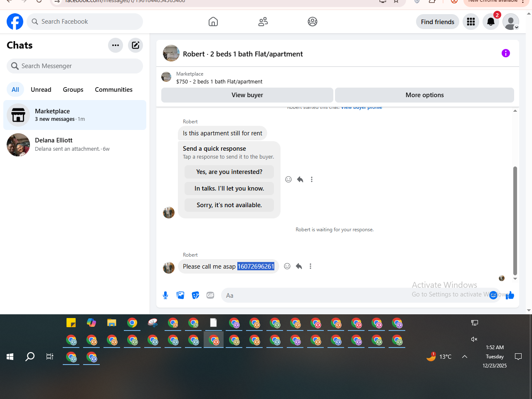Image resolution: width=532 pixels, height=399 pixels.
Task: Select the All chats tab
Action: pos(15,90)
